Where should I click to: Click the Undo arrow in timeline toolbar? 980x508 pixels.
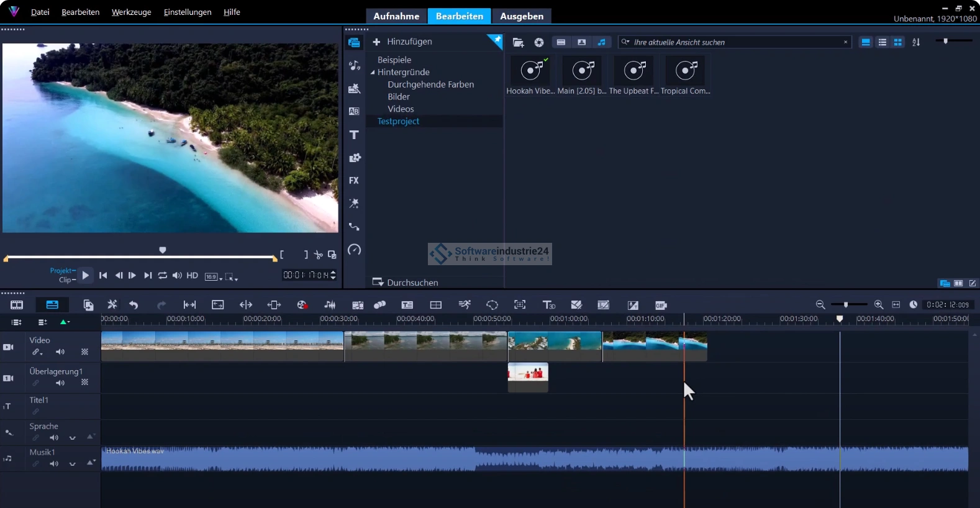[x=134, y=305]
